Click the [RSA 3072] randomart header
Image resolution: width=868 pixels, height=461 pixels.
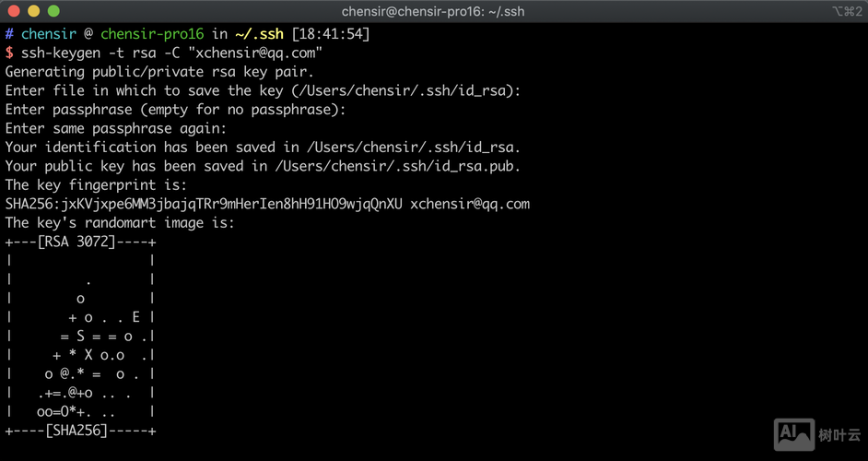(79, 242)
